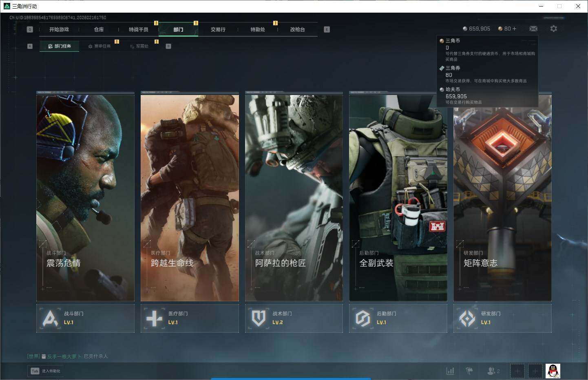Screen dimensions: 588x380
Task: Click the QQ penguin avatar
Action: pos(553,371)
